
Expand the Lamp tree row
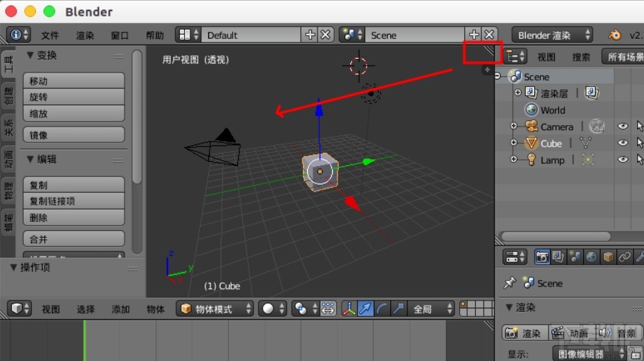513,159
